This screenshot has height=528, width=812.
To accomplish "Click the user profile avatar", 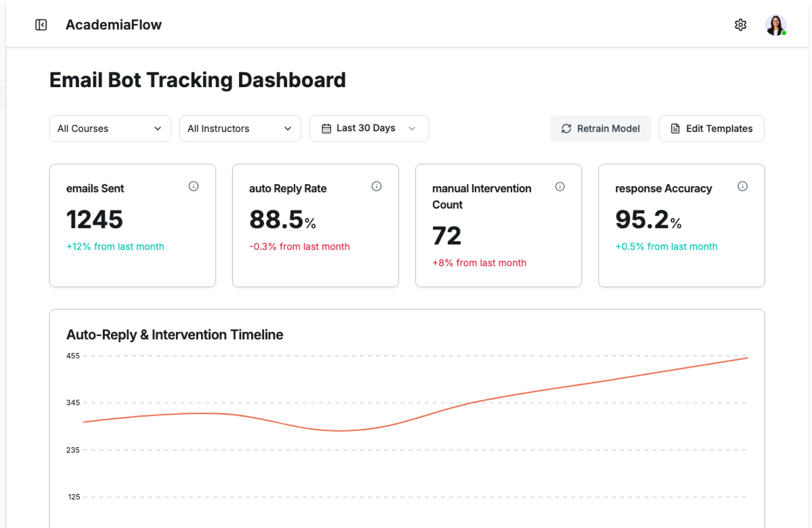I will click(775, 25).
